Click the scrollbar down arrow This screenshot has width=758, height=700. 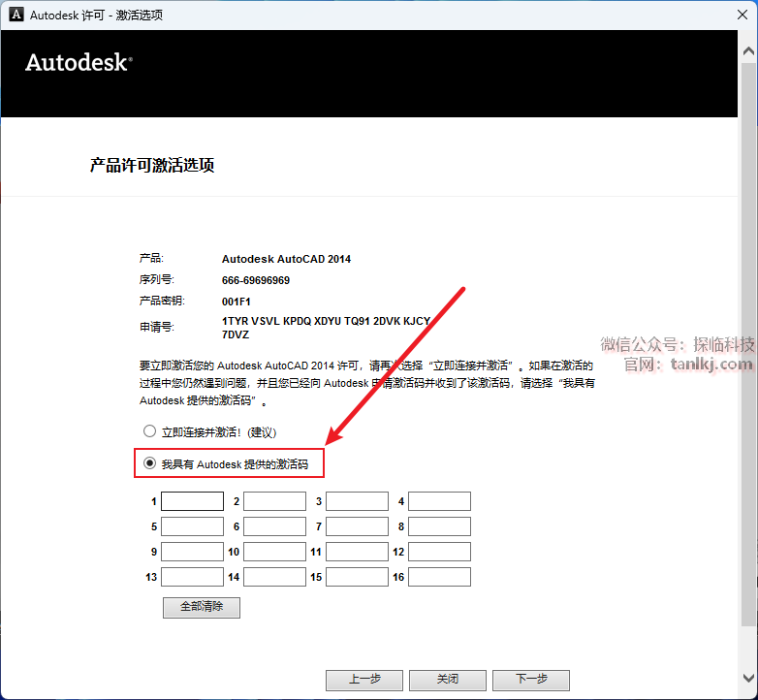(x=748, y=678)
